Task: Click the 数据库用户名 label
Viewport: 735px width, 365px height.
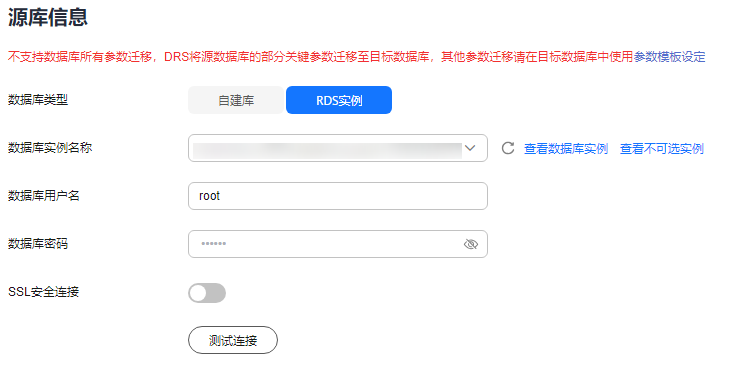Action: tap(44, 196)
